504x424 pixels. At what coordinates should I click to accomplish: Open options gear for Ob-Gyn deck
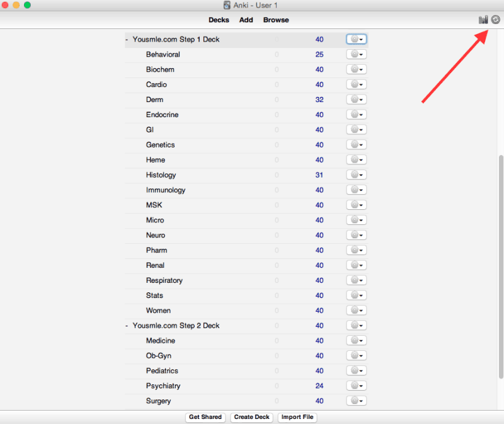click(x=357, y=355)
